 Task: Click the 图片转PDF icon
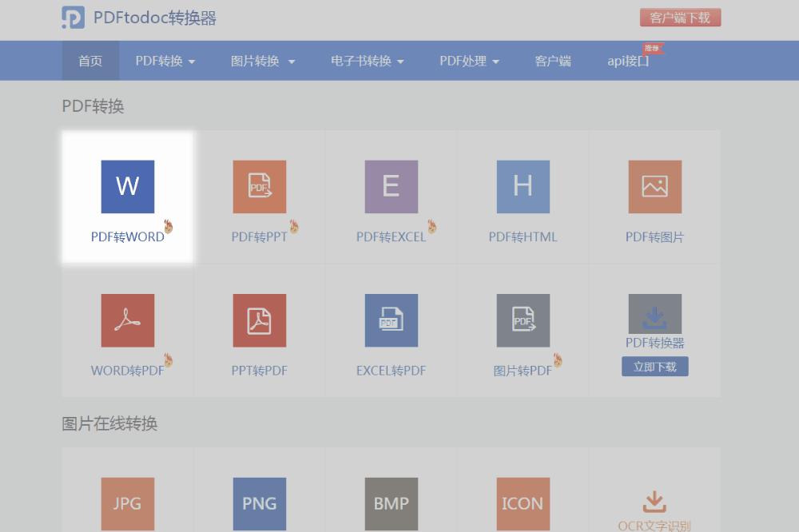click(523, 320)
